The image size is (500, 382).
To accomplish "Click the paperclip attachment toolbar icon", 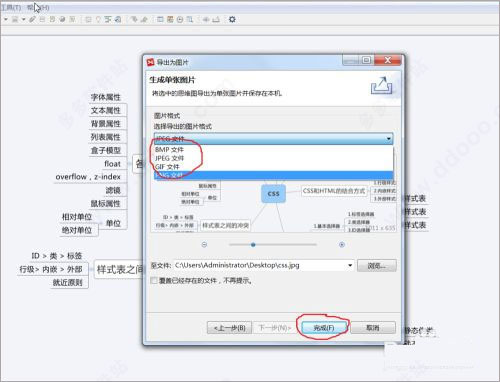I will (32, 20).
